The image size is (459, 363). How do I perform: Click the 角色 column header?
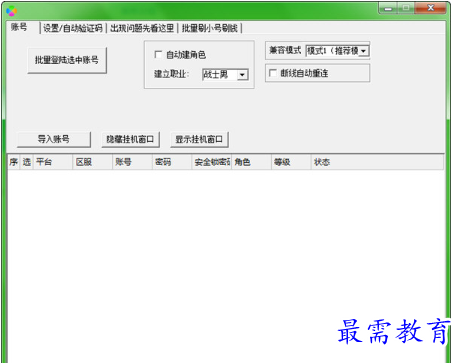[251, 162]
